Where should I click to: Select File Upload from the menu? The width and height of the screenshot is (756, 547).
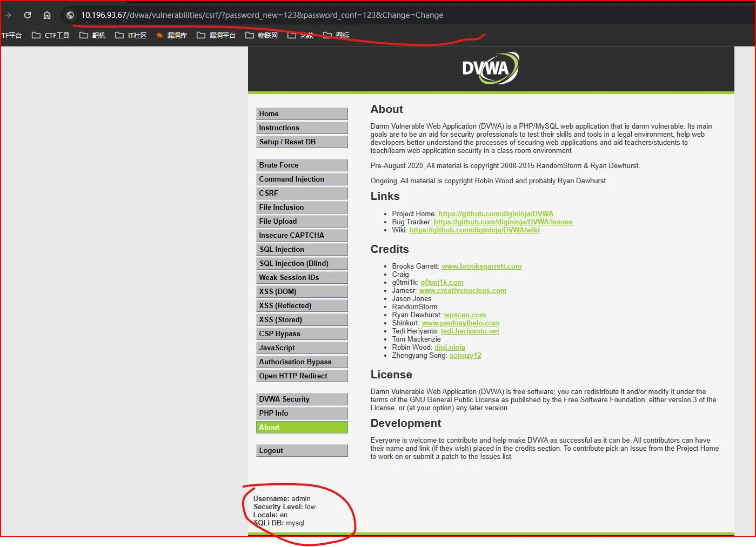tap(302, 221)
